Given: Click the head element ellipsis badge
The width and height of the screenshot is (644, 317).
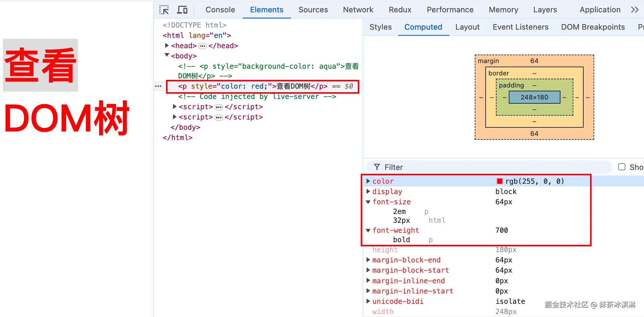Looking at the screenshot, I should point(202,46).
